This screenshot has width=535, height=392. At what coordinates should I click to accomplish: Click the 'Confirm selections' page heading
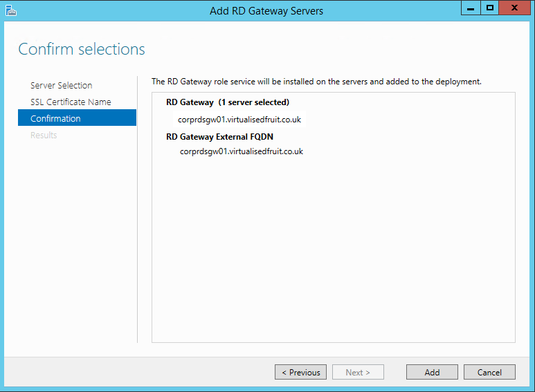[82, 49]
